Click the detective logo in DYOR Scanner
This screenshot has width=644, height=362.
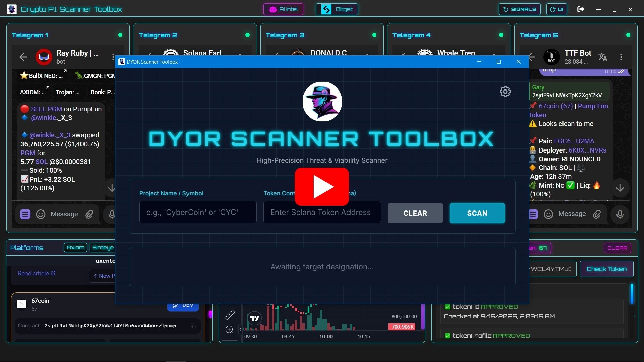coord(322,102)
